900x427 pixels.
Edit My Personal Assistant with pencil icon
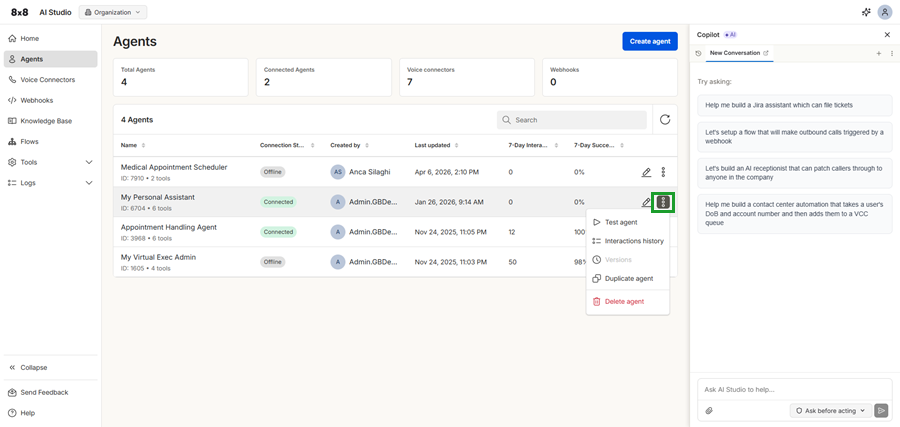coord(646,202)
